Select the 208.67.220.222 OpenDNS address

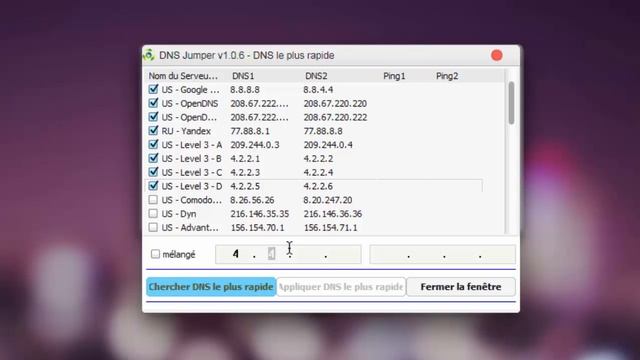[335, 117]
